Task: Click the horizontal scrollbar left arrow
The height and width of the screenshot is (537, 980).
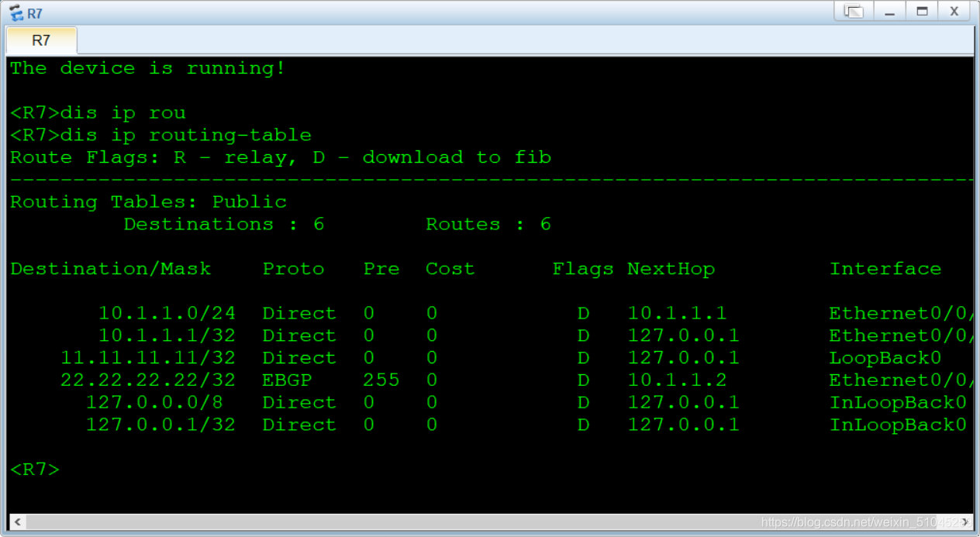Action: coord(16,522)
